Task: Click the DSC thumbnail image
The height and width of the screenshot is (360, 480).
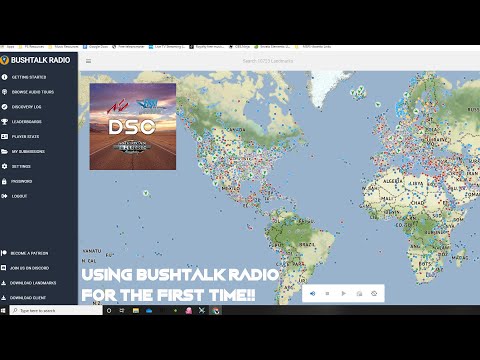Action: pyautogui.click(x=133, y=127)
